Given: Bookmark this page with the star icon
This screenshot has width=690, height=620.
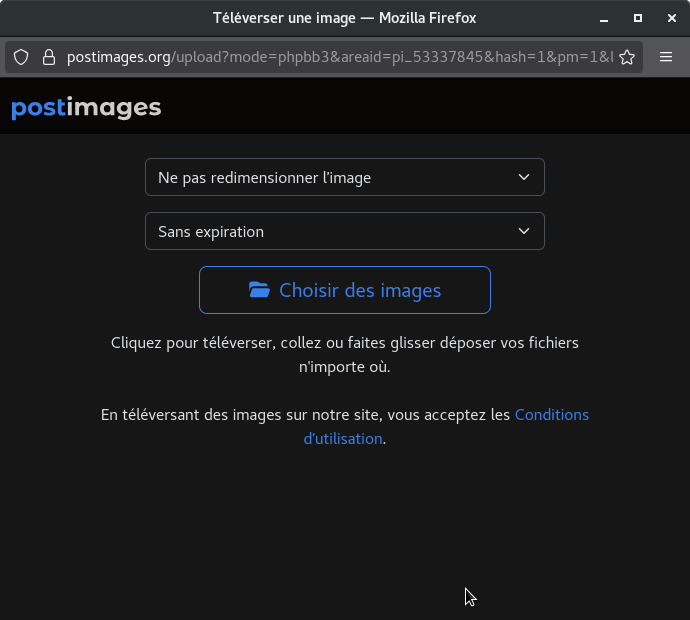Looking at the screenshot, I should click(627, 57).
